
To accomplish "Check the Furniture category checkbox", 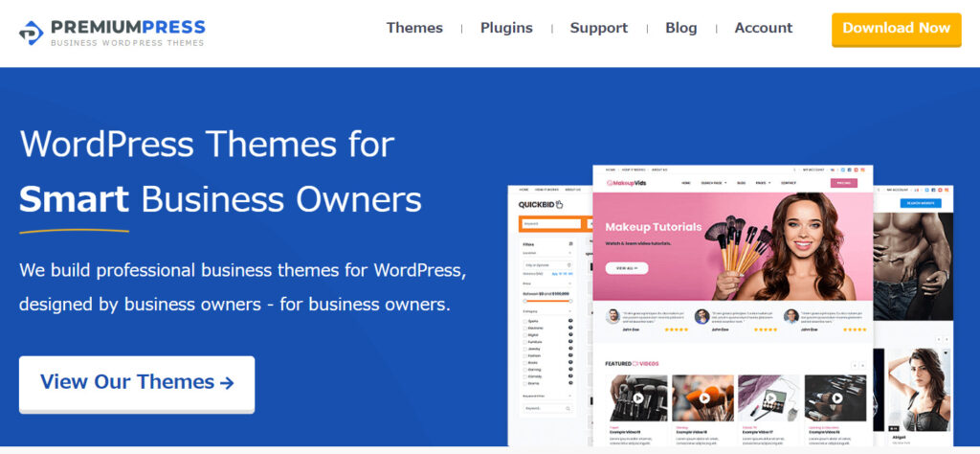I will 525,342.
